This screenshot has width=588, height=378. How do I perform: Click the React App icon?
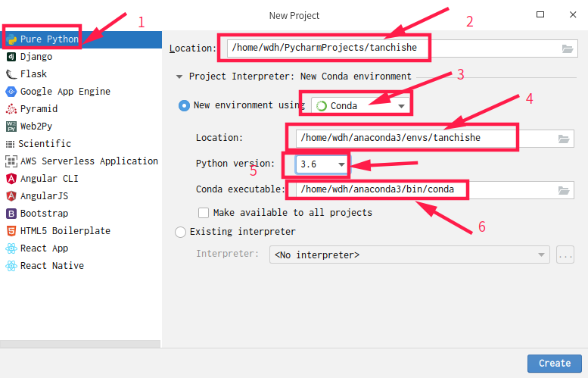[11, 248]
